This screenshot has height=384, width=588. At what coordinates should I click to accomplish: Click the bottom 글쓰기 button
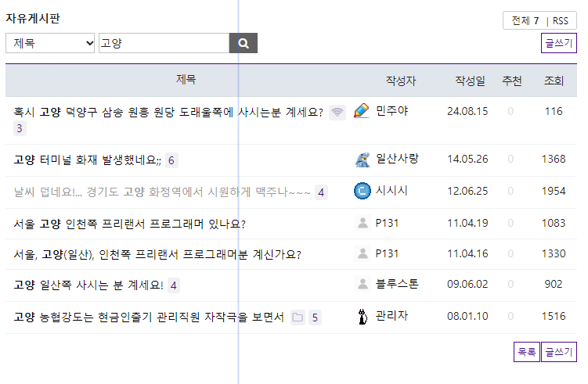coord(559,353)
